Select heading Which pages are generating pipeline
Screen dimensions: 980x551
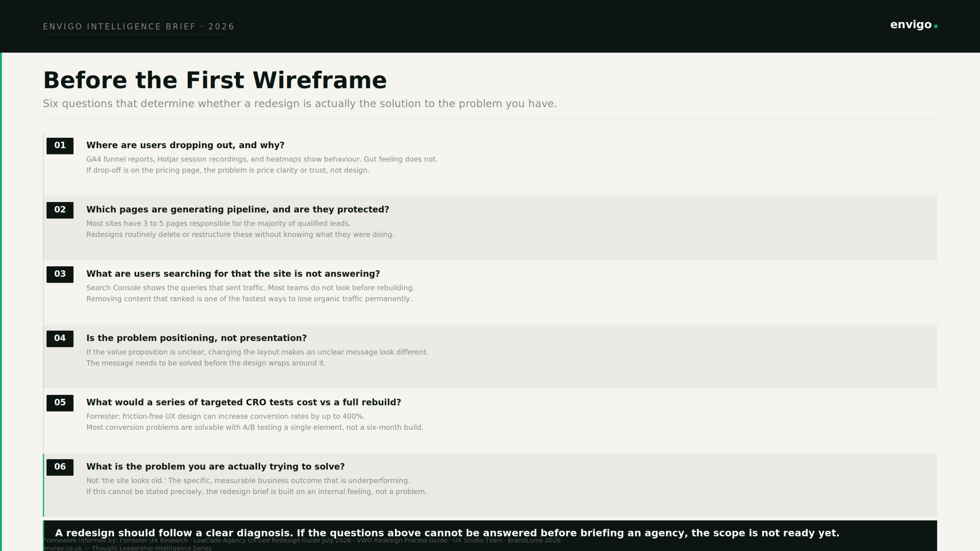coord(238,210)
